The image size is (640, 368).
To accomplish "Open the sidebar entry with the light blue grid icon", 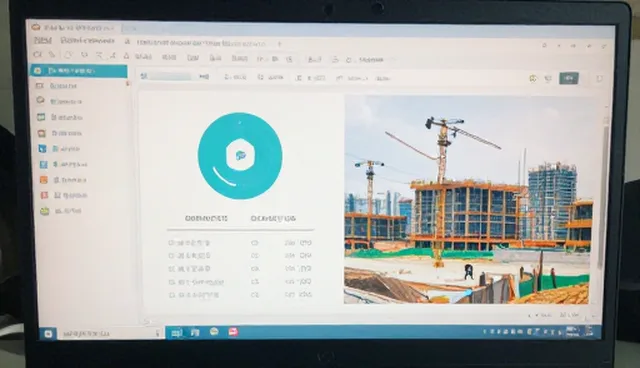I will (x=63, y=164).
